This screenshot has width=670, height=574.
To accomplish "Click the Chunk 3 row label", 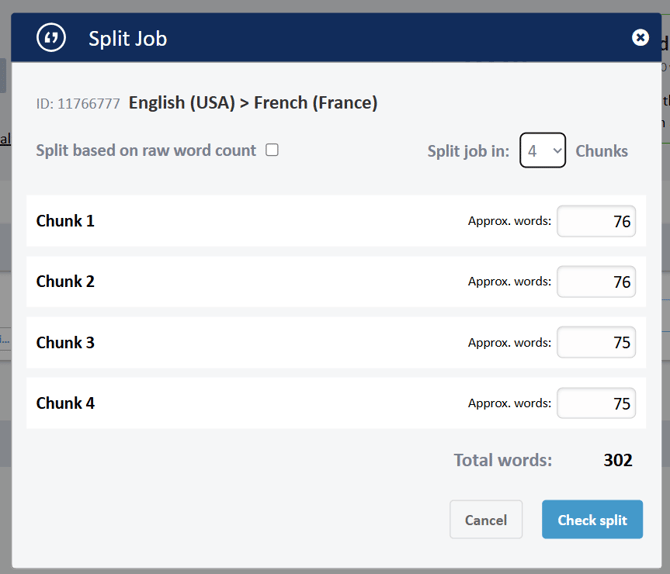I will pos(65,342).
